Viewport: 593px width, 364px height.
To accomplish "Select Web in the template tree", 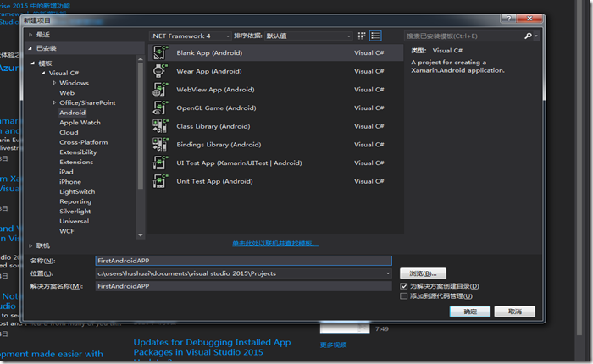I will click(x=67, y=92).
